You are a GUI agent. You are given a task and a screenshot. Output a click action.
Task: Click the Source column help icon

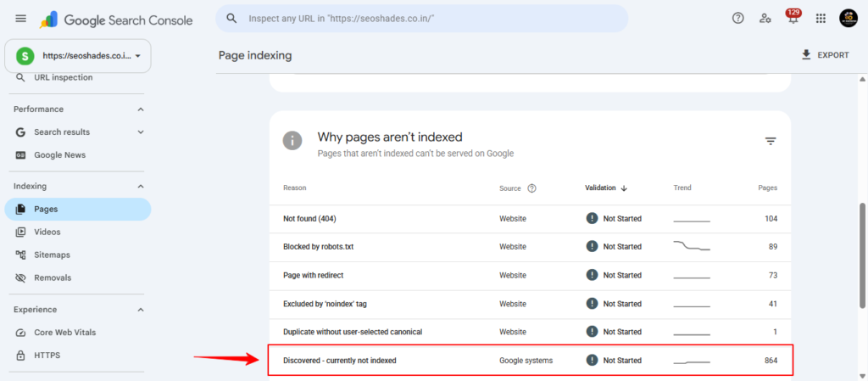pos(532,188)
